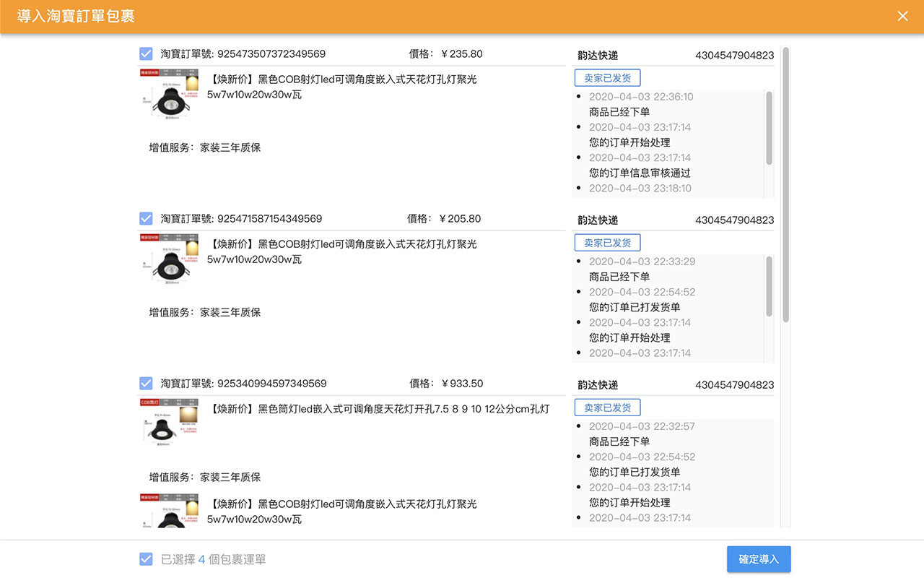This screenshot has width=924, height=578.
Task: Uncheck order 925340994597349569
Action: pos(146,383)
